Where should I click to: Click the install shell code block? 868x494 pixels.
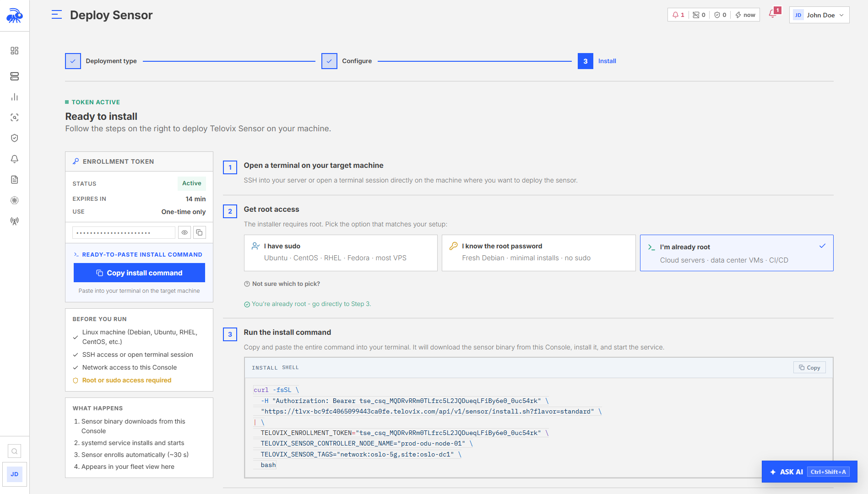[539, 427]
